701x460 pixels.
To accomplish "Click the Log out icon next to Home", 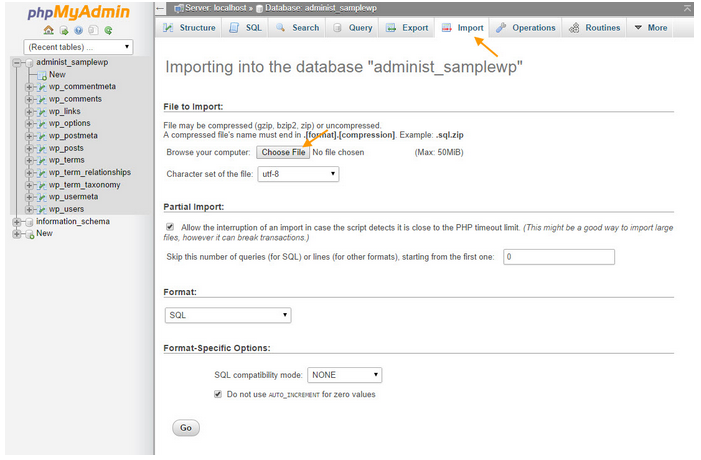I will (64, 30).
